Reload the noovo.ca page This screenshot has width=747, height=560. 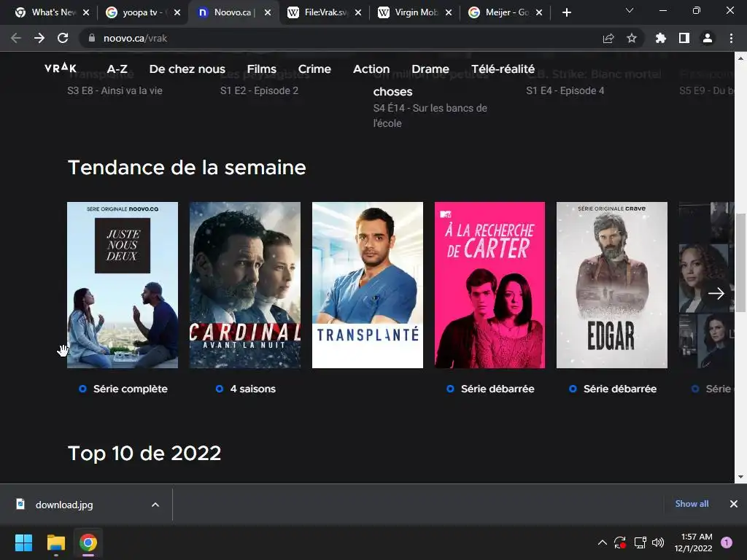(x=63, y=38)
